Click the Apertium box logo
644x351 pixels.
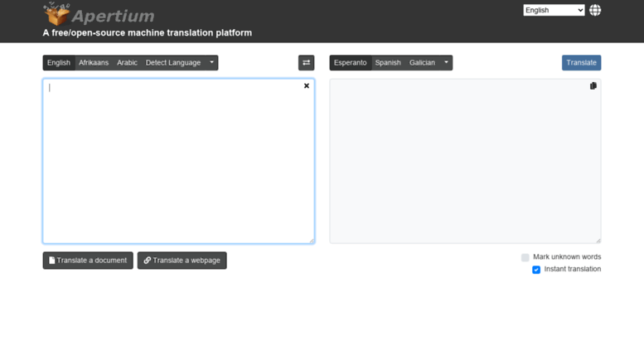coord(56,14)
